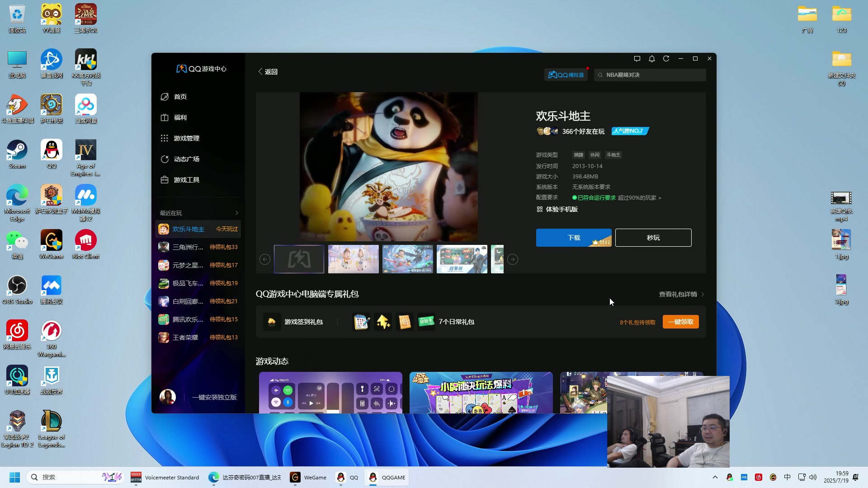Screen dimensions: 868x488
Task: Open UU加速器 desktop icon
Action: coord(17,380)
